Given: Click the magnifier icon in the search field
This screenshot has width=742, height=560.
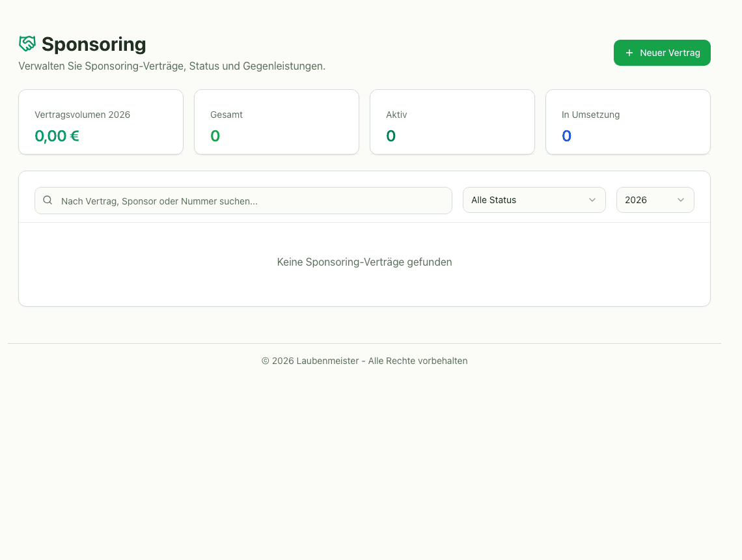Looking at the screenshot, I should click(48, 201).
